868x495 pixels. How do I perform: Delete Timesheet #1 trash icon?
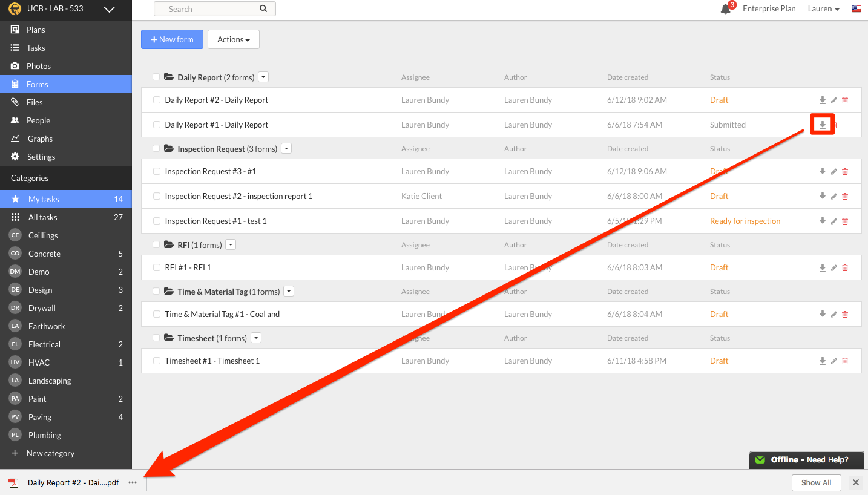pos(845,361)
